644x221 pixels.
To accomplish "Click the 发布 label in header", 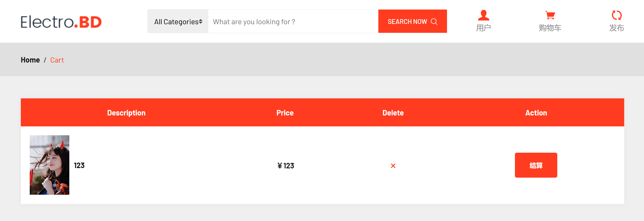I will pos(617,28).
